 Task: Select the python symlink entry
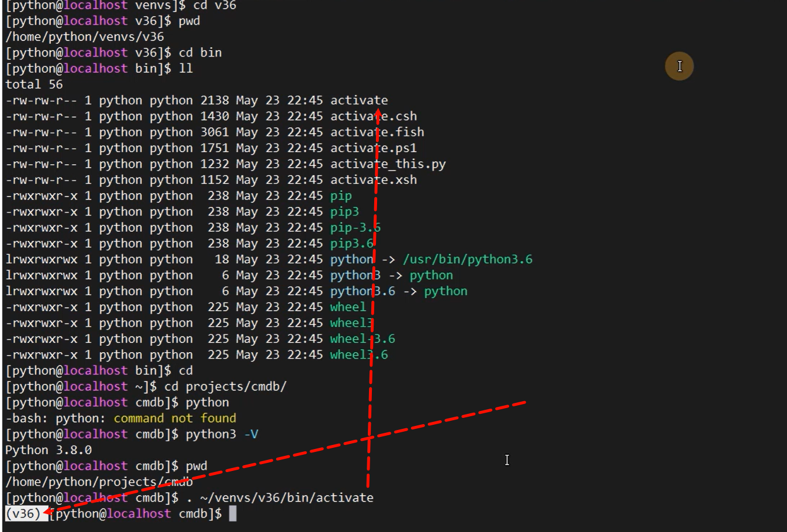pos(351,259)
